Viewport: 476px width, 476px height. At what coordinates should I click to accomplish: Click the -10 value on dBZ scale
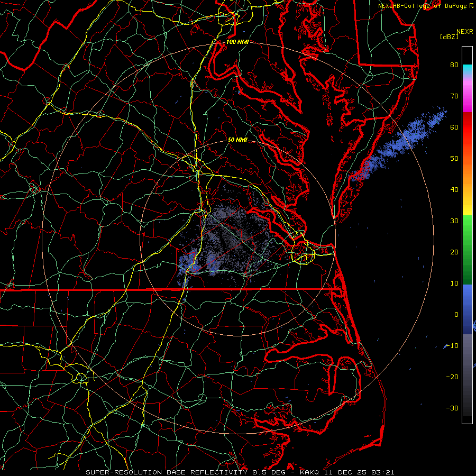click(452, 346)
